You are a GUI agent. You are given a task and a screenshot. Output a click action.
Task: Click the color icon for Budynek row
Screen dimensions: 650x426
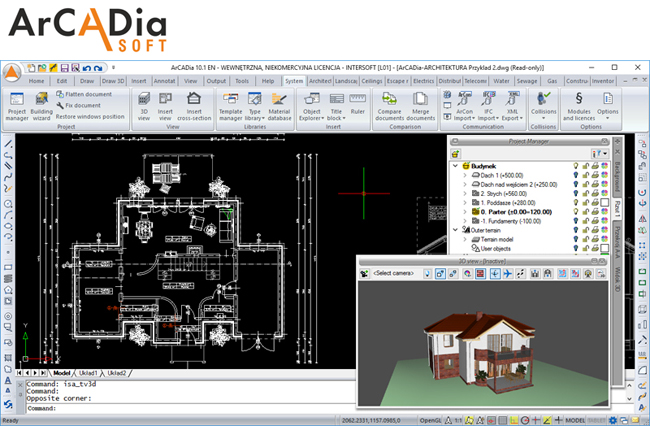tap(605, 166)
